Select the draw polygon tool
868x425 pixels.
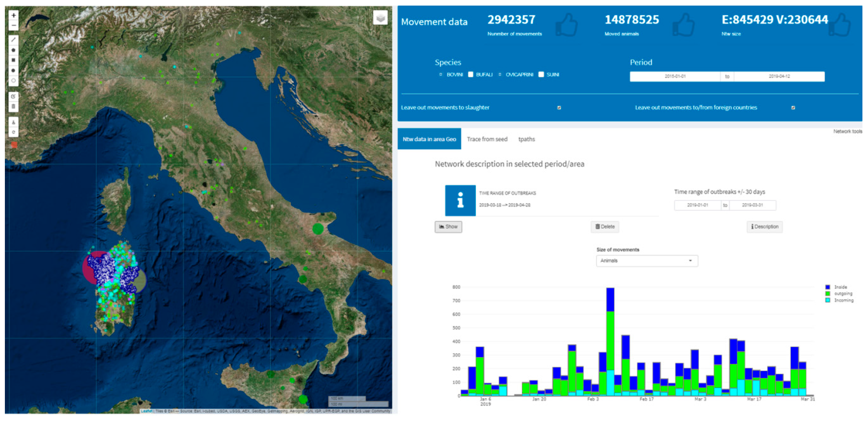[x=13, y=50]
